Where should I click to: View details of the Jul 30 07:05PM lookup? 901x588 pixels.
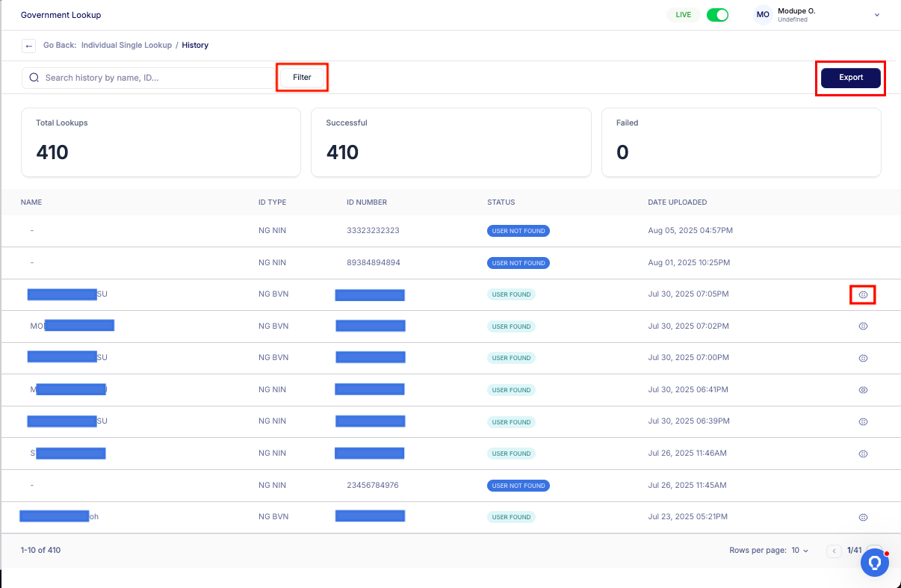click(863, 295)
